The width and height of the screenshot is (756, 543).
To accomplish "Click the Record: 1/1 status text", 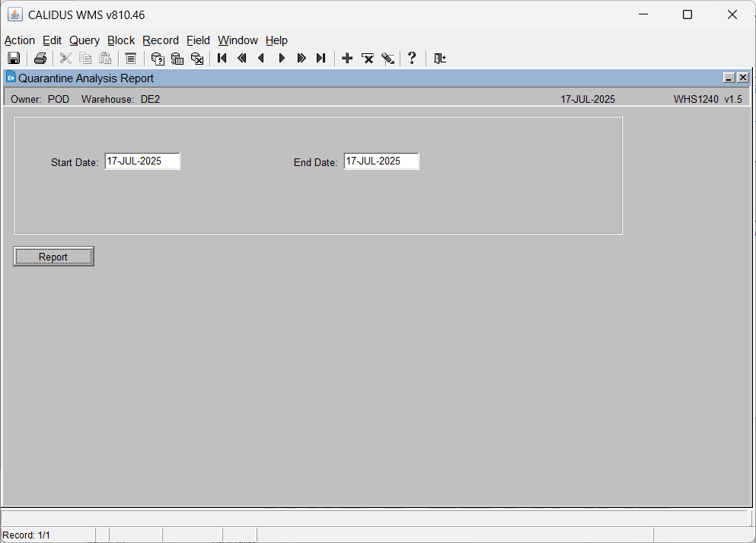I will (26, 535).
